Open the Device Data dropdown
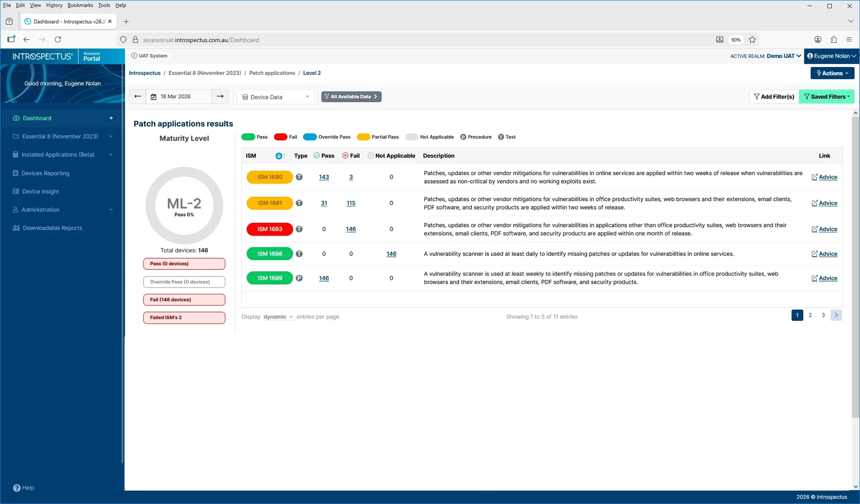Viewport: 860px width, 504px height. (x=275, y=97)
